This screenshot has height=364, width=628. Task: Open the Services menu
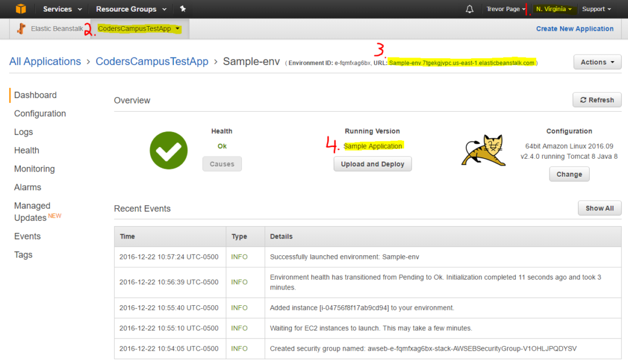pos(58,9)
